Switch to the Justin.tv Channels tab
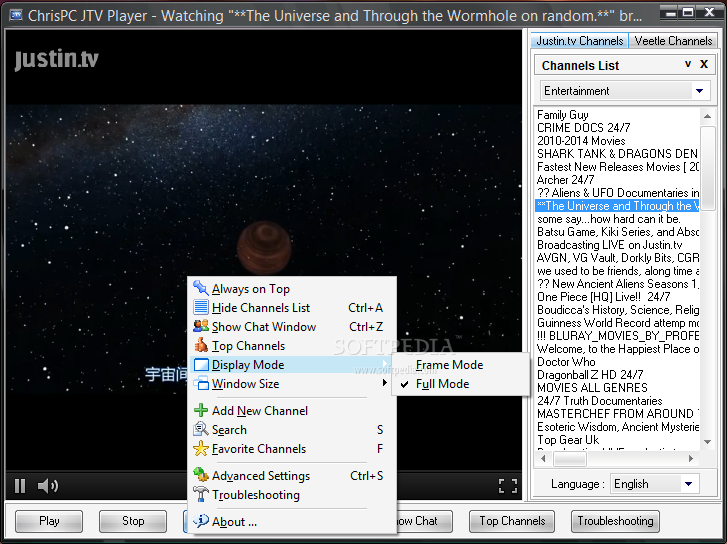Viewport: 727px width, 544px height. 579,41
